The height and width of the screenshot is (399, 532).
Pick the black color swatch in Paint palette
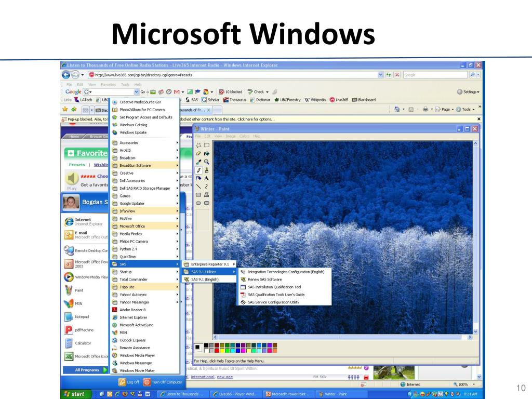tap(206, 345)
